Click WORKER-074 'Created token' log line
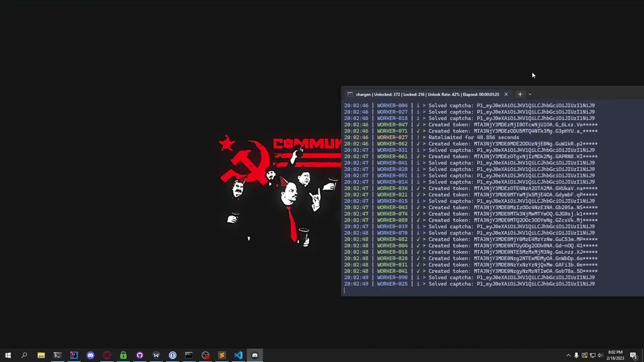This screenshot has width=644, height=362. (471, 214)
